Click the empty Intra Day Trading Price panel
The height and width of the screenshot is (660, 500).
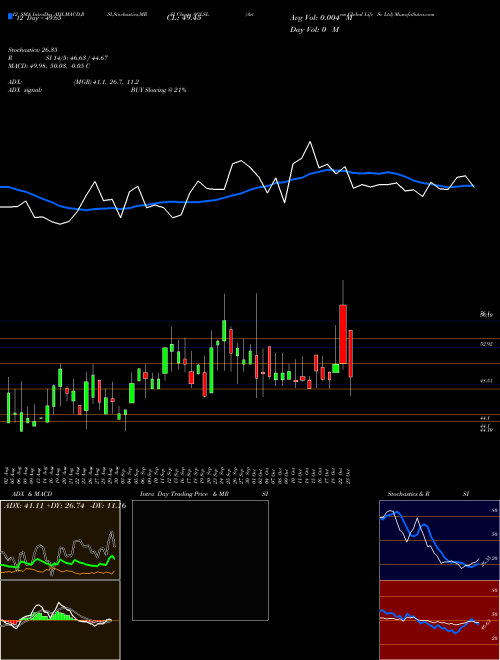[200, 560]
